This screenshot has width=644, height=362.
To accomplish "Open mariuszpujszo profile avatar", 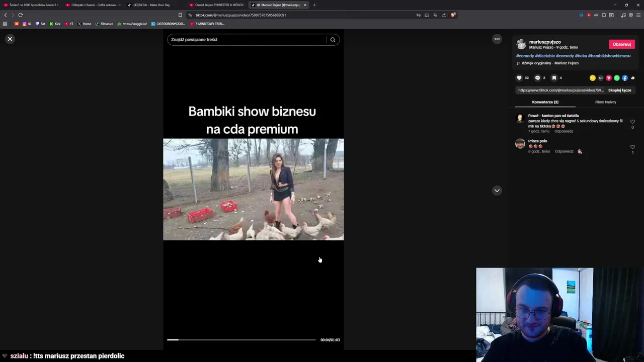I will (x=521, y=44).
